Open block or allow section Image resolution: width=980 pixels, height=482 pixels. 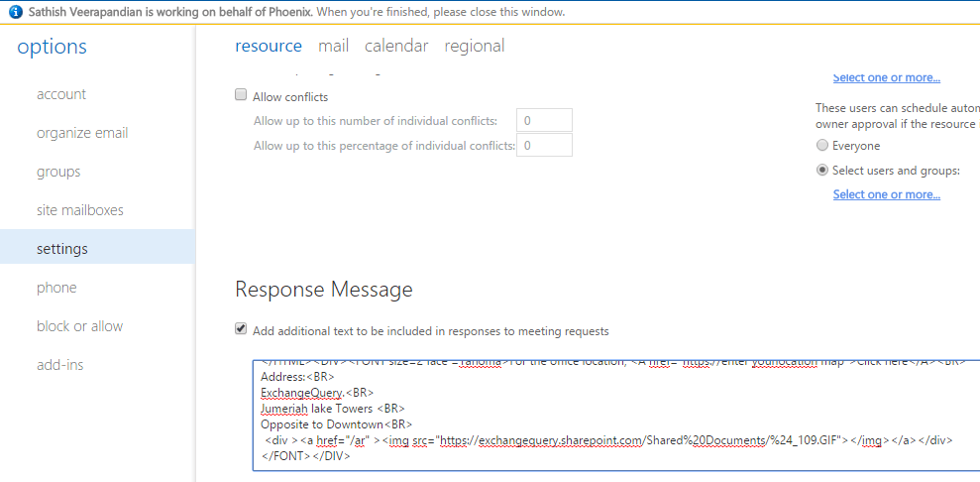click(79, 326)
